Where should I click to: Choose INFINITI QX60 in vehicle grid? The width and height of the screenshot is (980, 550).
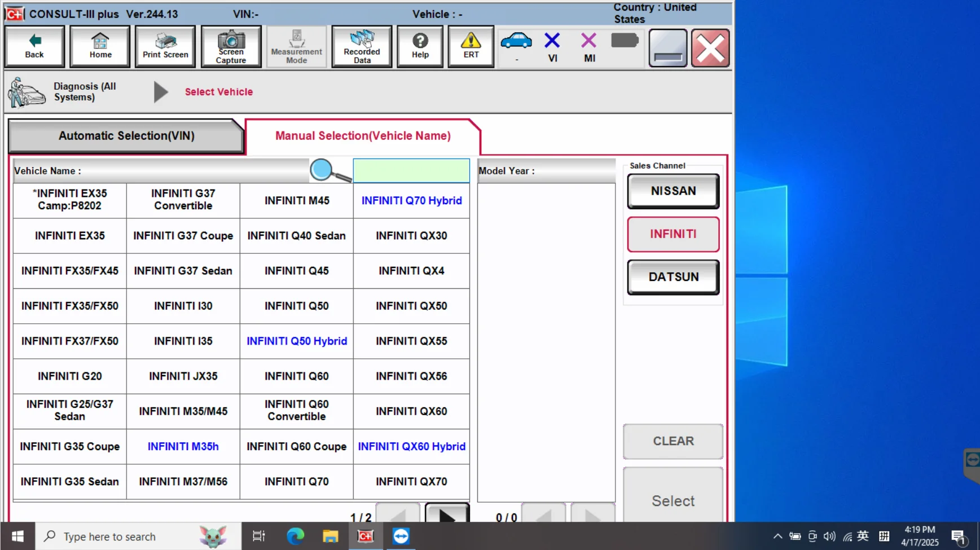[411, 411]
